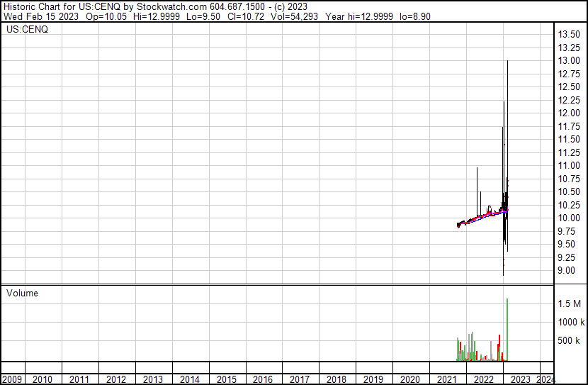Click the 2018 year label

337,379
